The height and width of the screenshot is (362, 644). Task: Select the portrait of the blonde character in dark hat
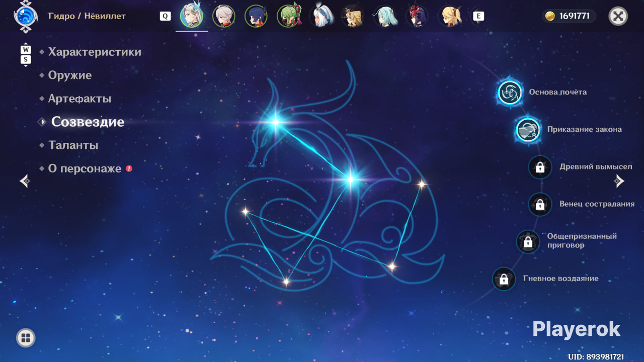352,17
